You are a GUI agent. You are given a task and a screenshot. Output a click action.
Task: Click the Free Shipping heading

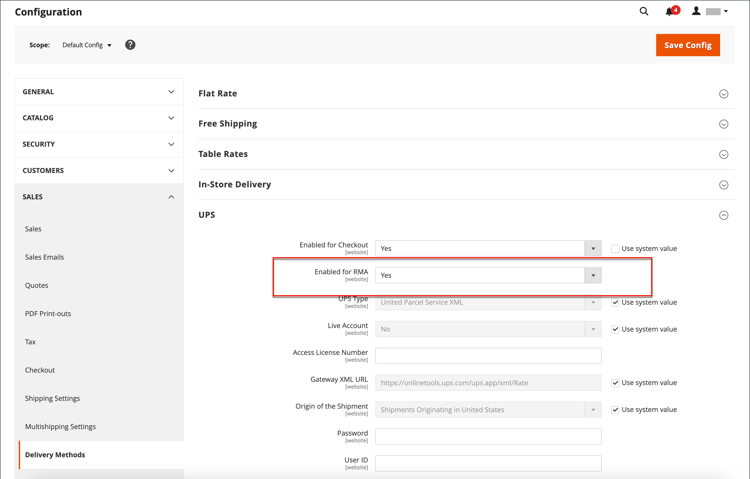228,124
